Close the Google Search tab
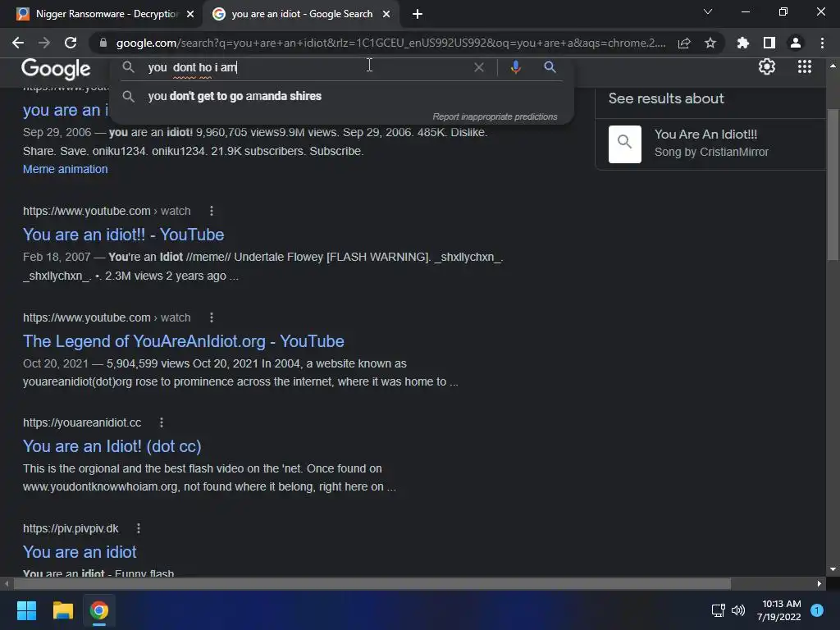Screen dimensions: 840x630 pos(386,14)
